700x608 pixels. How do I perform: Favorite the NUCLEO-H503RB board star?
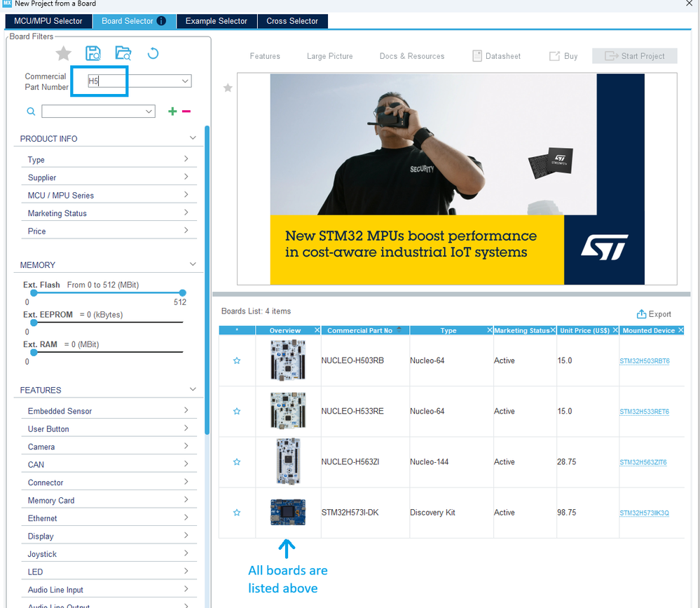(237, 360)
